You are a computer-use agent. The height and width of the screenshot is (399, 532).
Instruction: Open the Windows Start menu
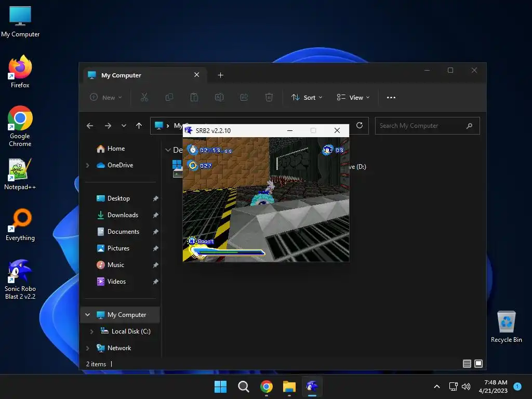point(220,387)
